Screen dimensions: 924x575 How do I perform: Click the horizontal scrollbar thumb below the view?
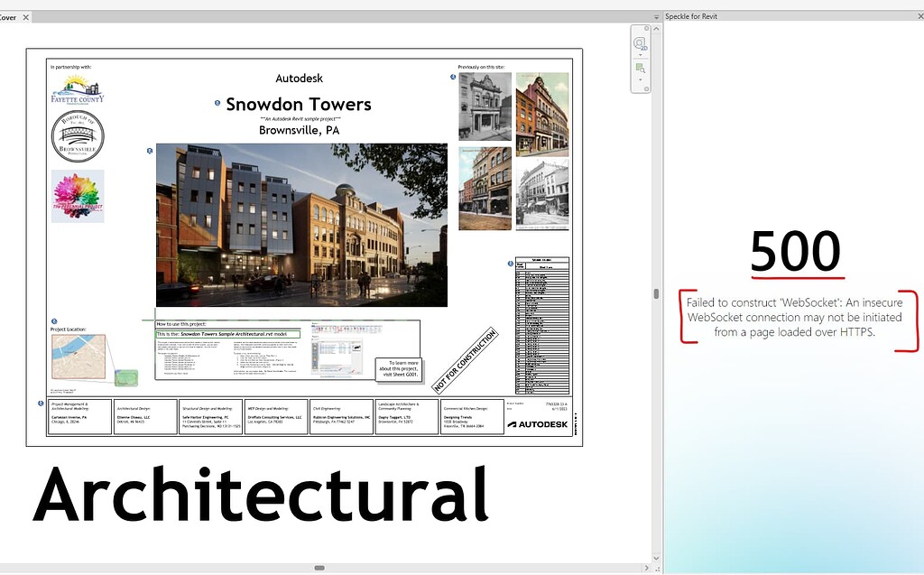pos(319,568)
